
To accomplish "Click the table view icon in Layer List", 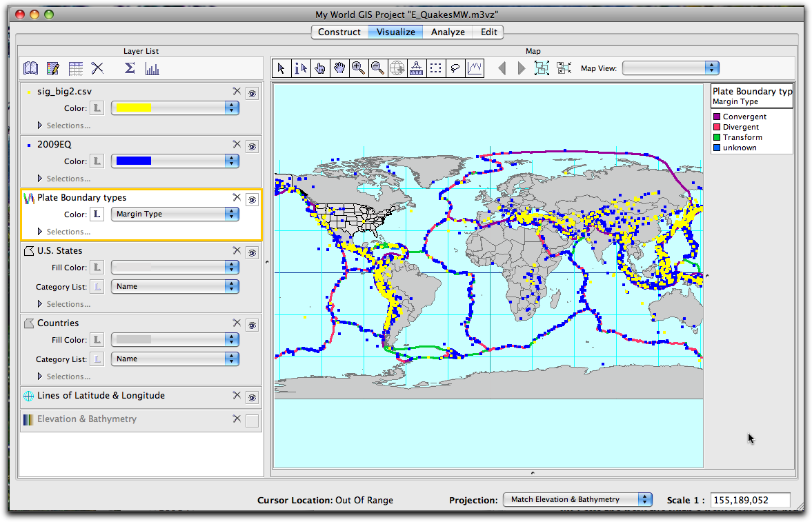I will click(76, 68).
